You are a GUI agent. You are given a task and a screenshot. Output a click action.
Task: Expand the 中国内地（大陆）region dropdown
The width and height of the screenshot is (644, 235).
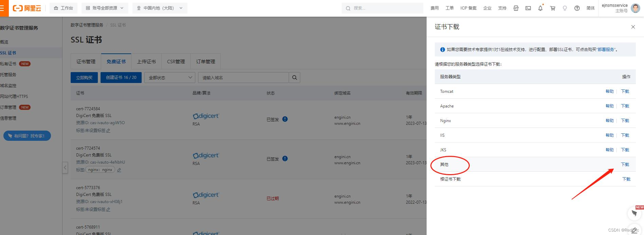pyautogui.click(x=160, y=8)
